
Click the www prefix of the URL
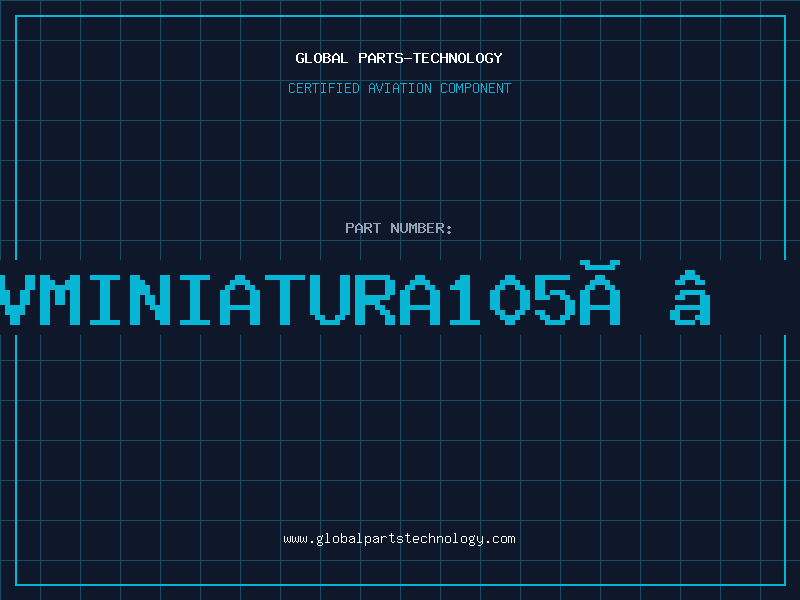295,540
